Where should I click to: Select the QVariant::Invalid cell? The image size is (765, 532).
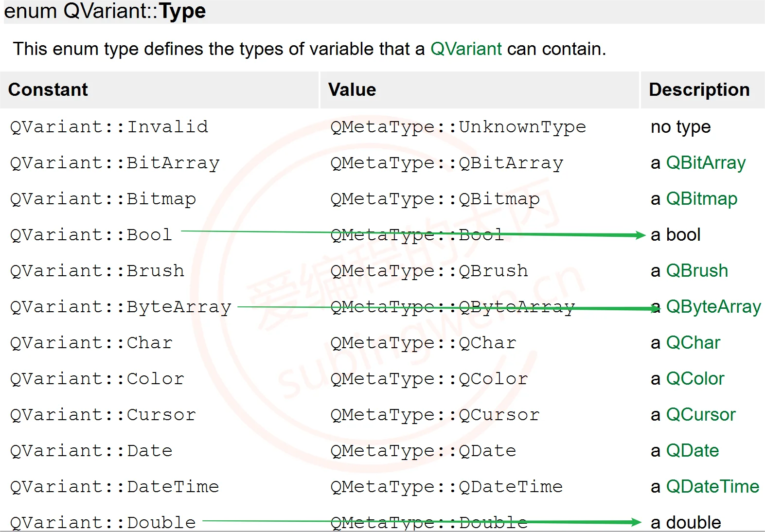coord(109,127)
